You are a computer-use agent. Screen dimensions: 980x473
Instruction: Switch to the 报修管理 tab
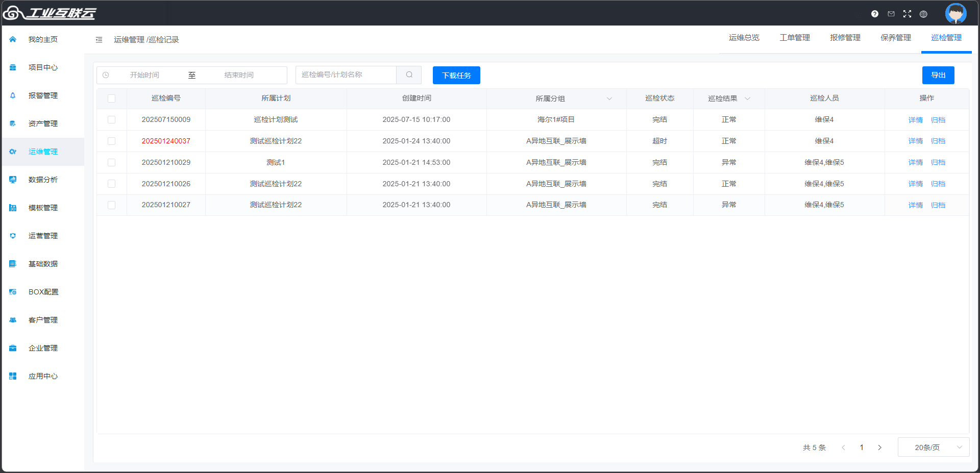point(845,38)
